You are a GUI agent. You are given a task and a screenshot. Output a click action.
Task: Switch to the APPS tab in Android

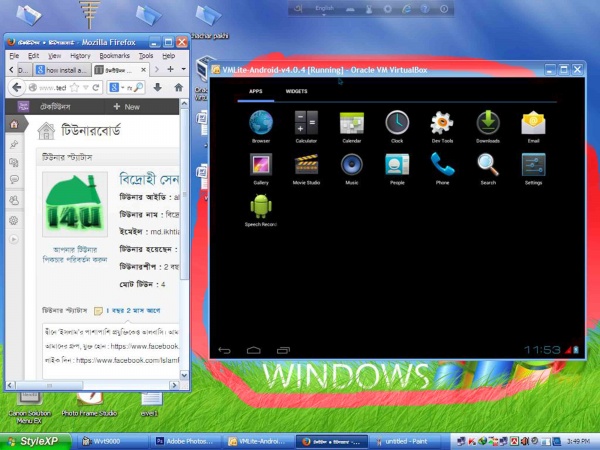point(256,91)
